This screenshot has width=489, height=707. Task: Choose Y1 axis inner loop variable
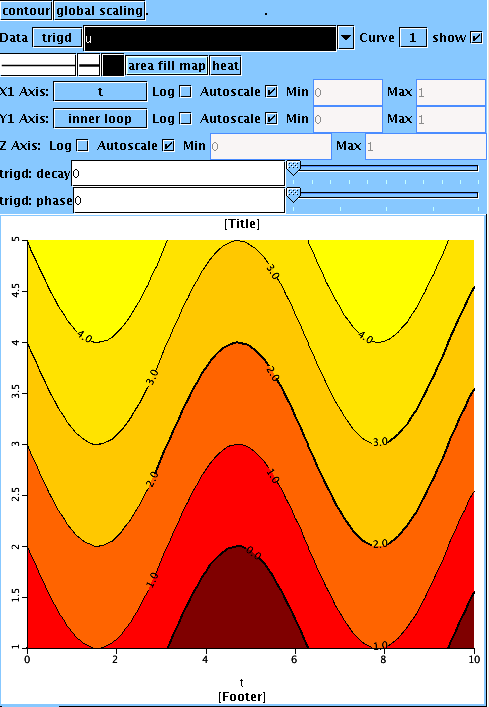tap(100, 119)
